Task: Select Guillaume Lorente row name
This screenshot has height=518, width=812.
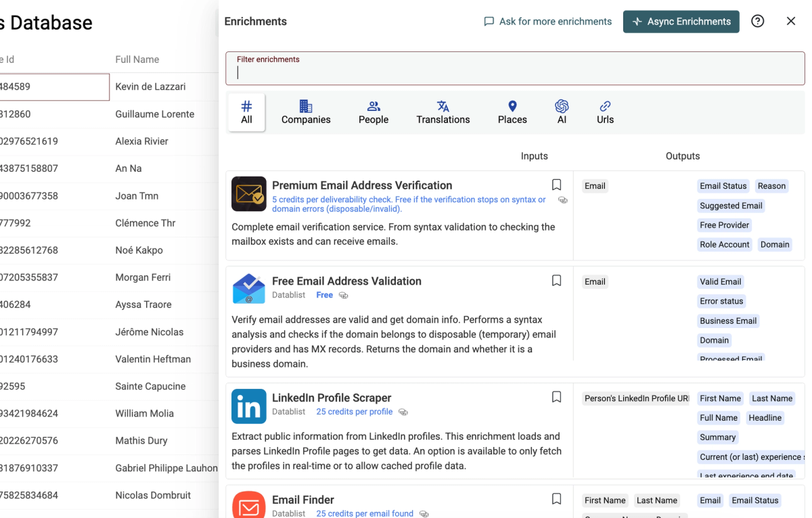Action: coord(154,114)
